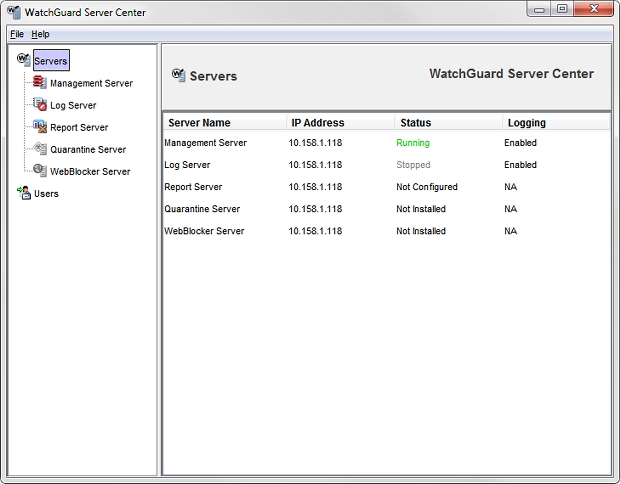
Task: Close the WatchGuard Server Center window
Action: [x=594, y=9]
